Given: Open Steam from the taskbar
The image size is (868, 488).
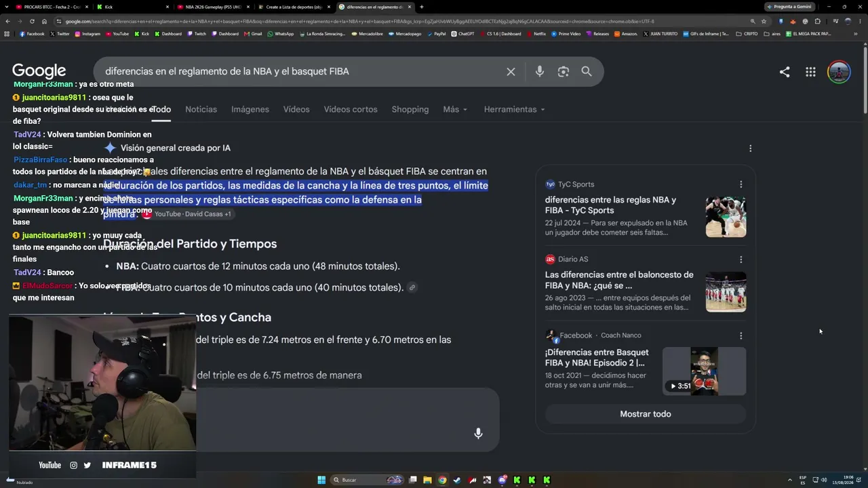Looking at the screenshot, I should click(457, 480).
